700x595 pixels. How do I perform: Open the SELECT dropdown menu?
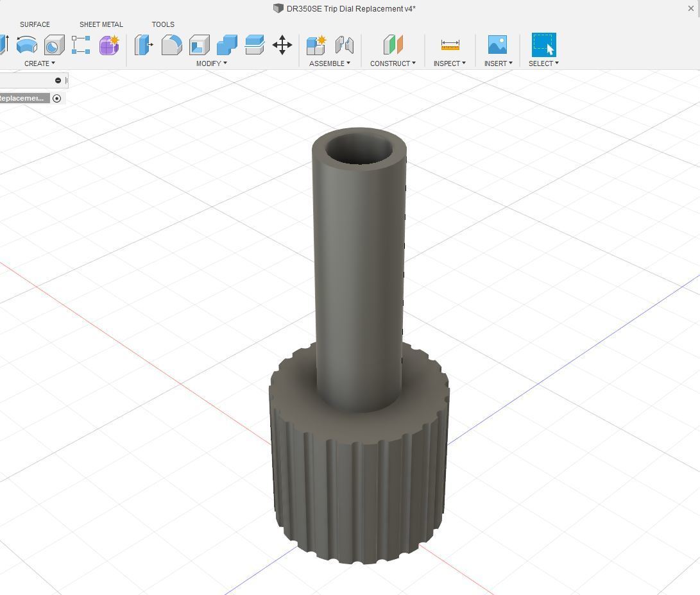pos(543,63)
